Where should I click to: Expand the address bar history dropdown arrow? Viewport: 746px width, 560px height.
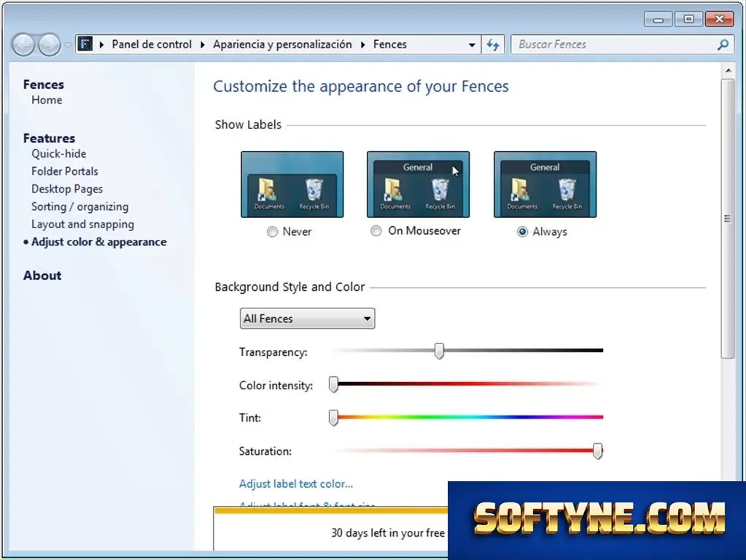(472, 44)
